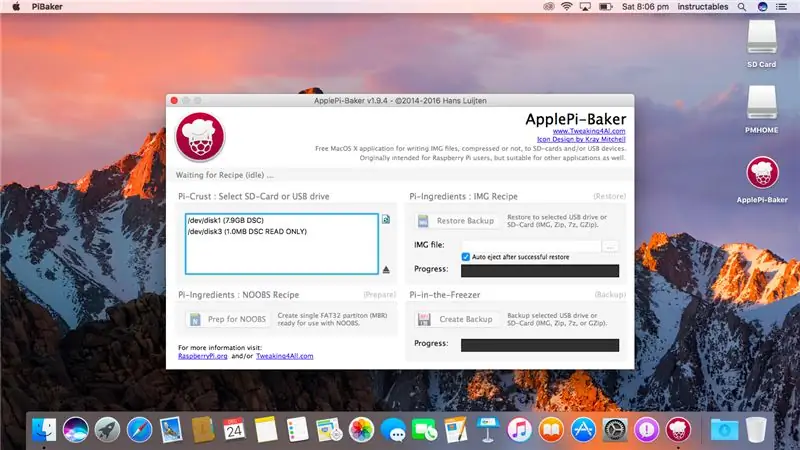
Task: Open iBooks in the dock
Action: [551, 430]
